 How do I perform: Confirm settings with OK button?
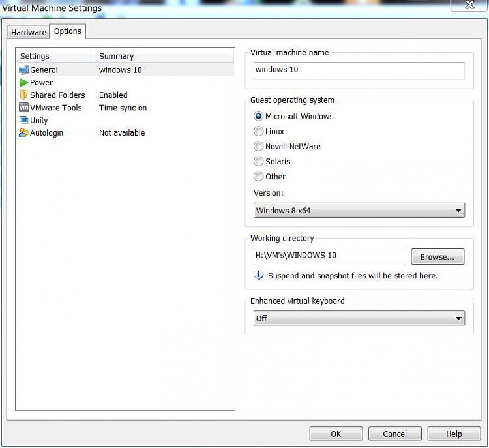(336, 434)
